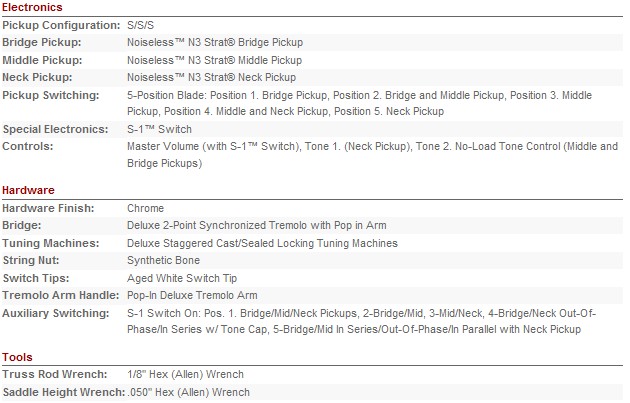Click the Pickup Switching label
The width and height of the screenshot is (630, 403).
51,96
